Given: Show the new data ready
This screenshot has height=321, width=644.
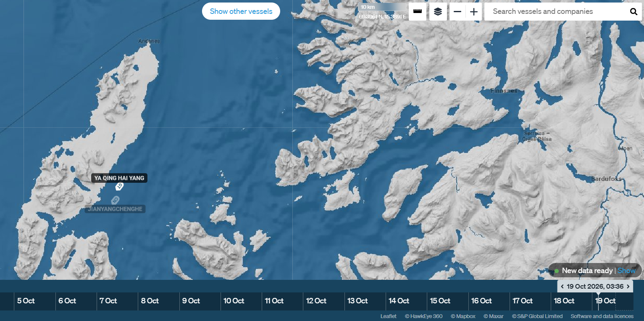Looking at the screenshot, I should pos(626,271).
